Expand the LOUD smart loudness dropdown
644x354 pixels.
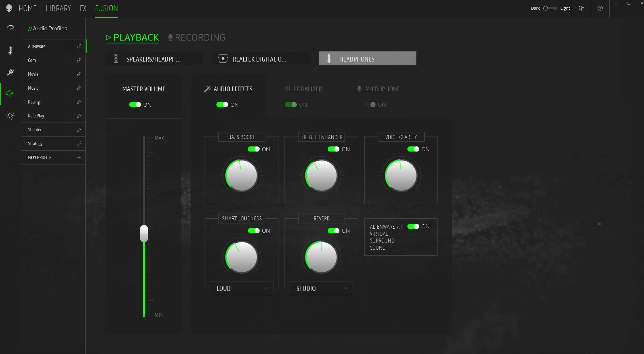click(x=241, y=288)
